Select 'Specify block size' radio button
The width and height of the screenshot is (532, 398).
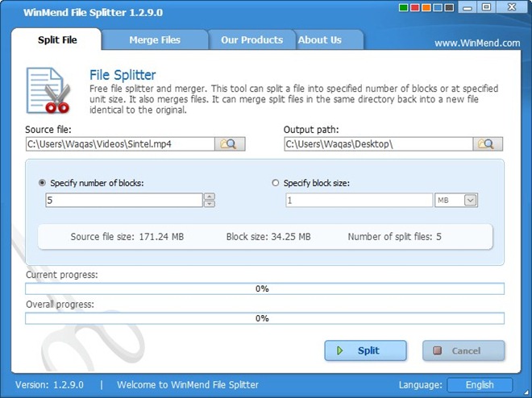coord(276,183)
